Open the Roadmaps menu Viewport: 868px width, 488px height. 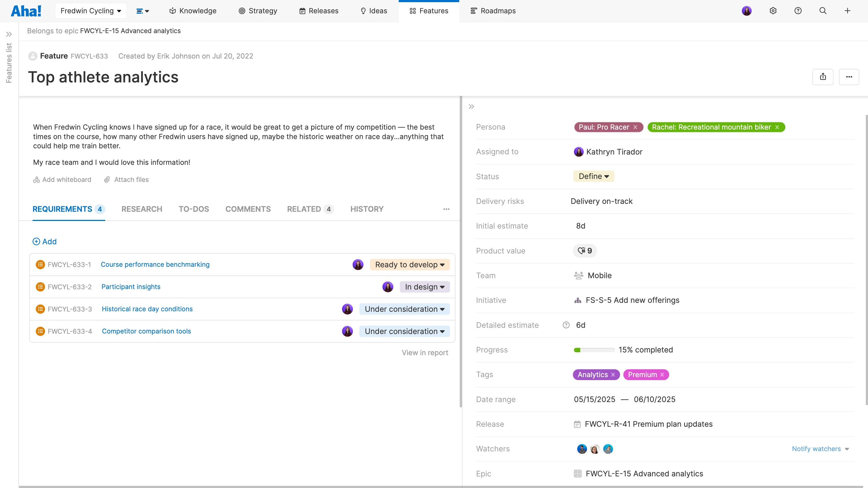[x=493, y=11]
